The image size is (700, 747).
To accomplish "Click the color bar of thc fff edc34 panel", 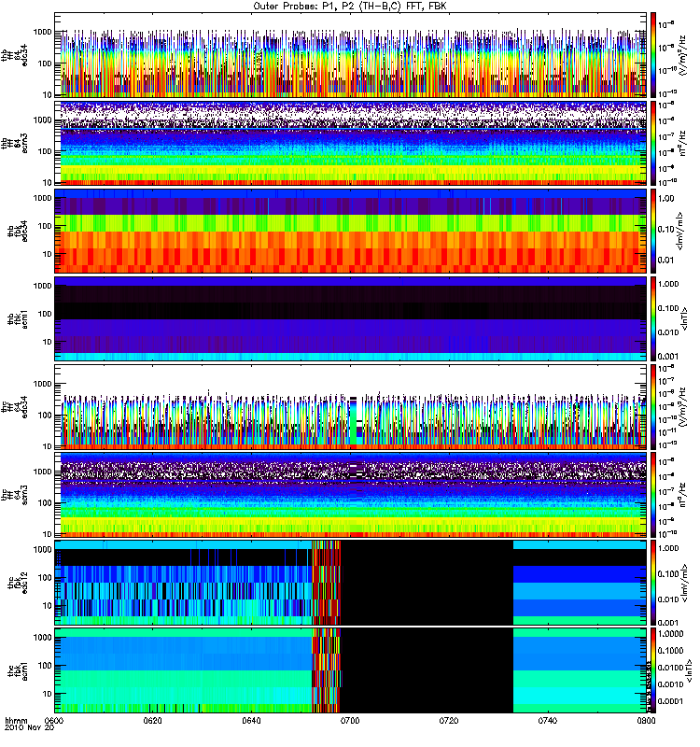I will point(653,407).
